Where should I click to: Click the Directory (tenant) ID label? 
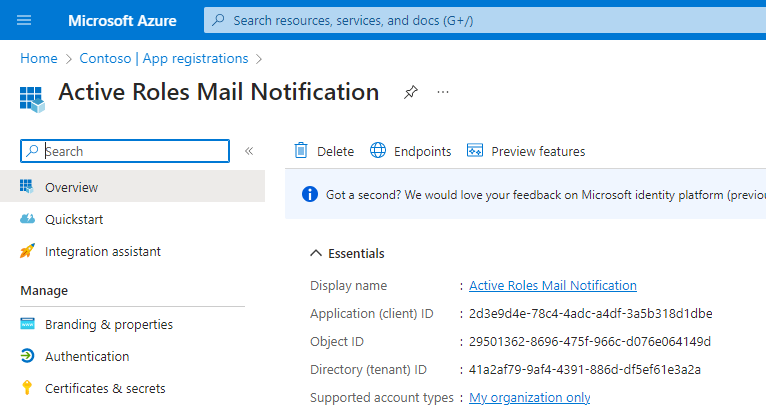tap(368, 369)
